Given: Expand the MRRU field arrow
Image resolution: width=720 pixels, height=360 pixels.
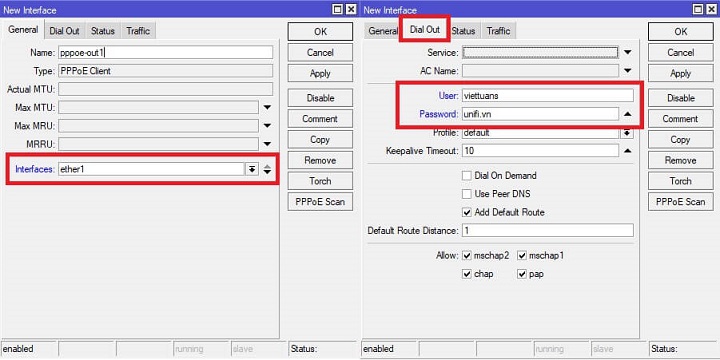Looking at the screenshot, I should click(267, 144).
